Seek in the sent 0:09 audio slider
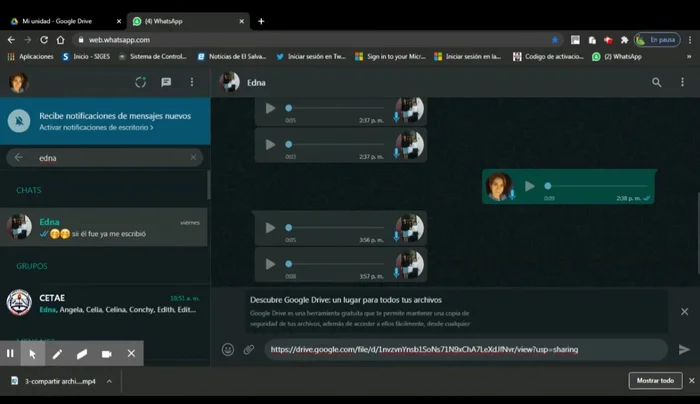The width and height of the screenshot is (700, 404). pos(596,186)
